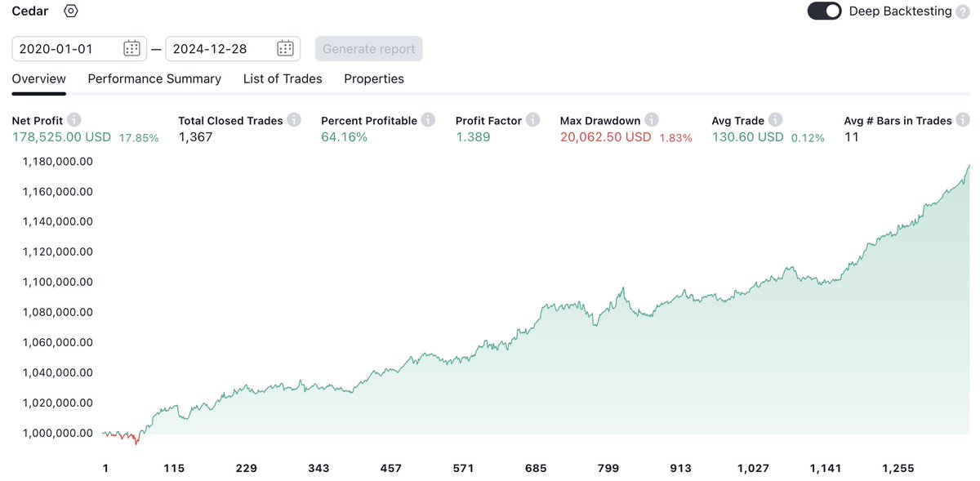
Task: Click the Cedar strategy name
Action: point(29,11)
